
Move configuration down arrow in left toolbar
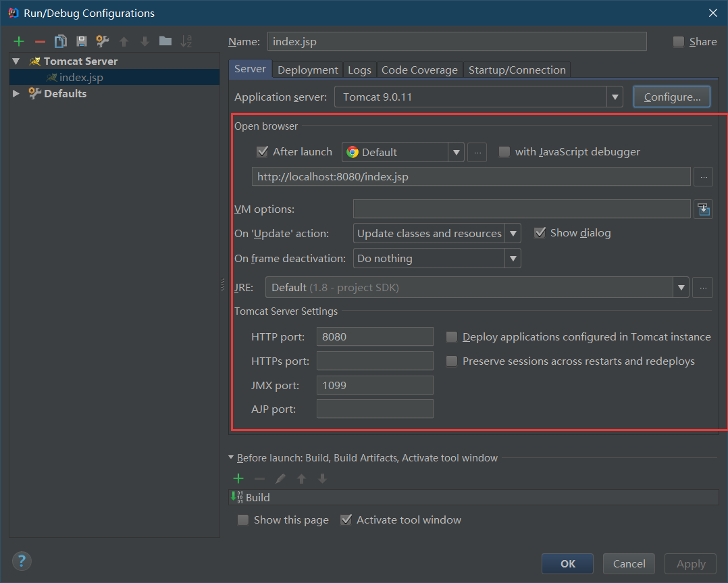(x=145, y=42)
